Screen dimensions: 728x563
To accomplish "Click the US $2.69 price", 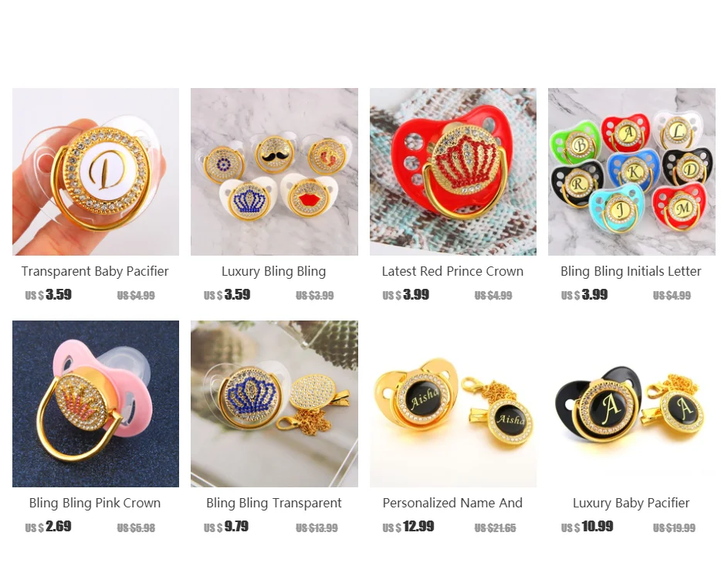I will (49, 527).
